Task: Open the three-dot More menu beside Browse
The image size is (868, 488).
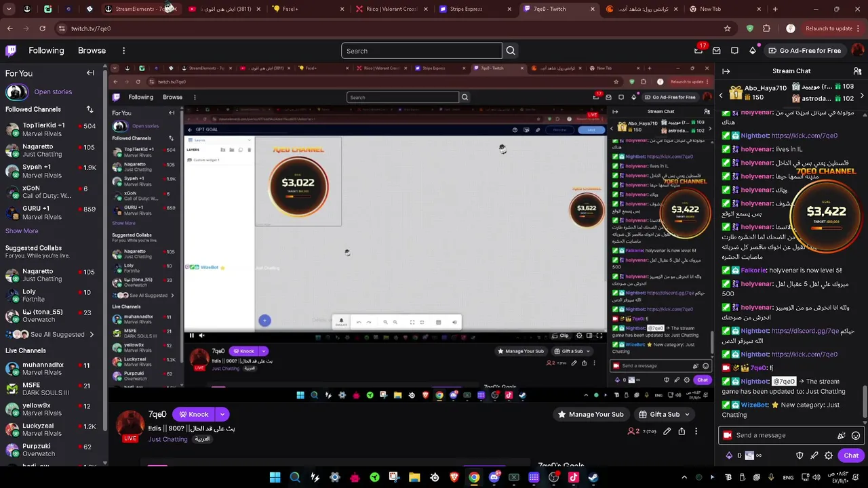Action: [123, 51]
